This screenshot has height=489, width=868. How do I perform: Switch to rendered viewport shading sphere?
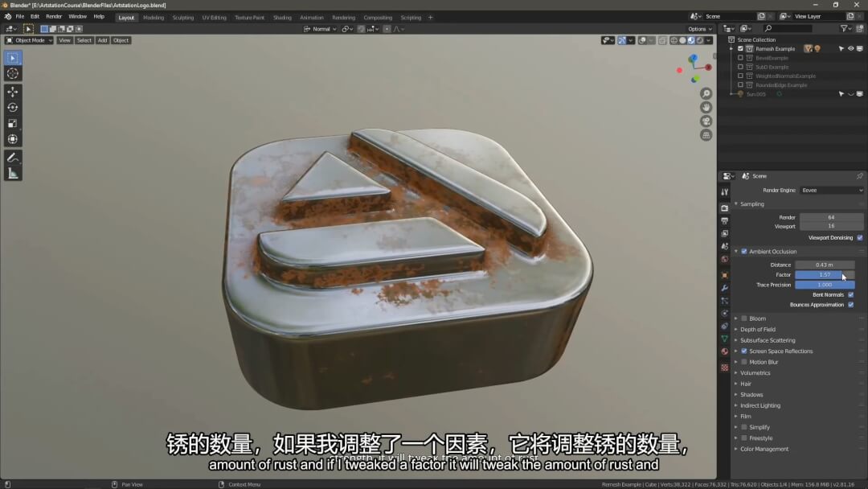pyautogui.click(x=700, y=40)
